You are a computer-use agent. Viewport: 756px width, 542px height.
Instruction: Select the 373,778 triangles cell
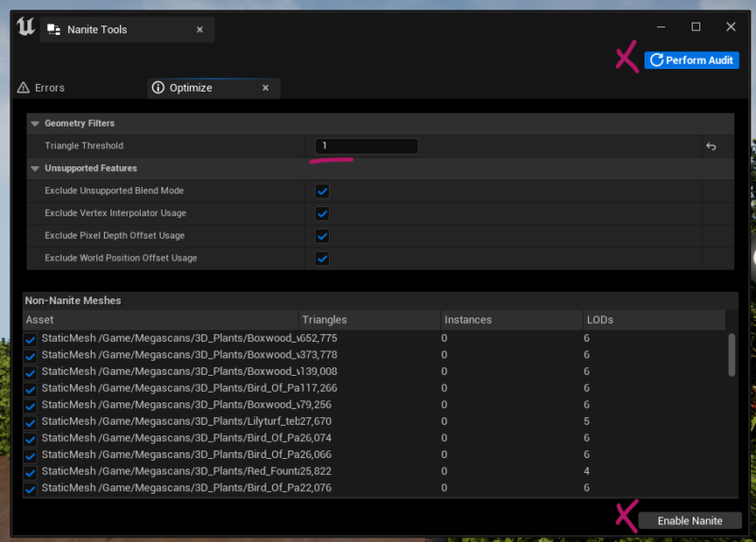(318, 355)
